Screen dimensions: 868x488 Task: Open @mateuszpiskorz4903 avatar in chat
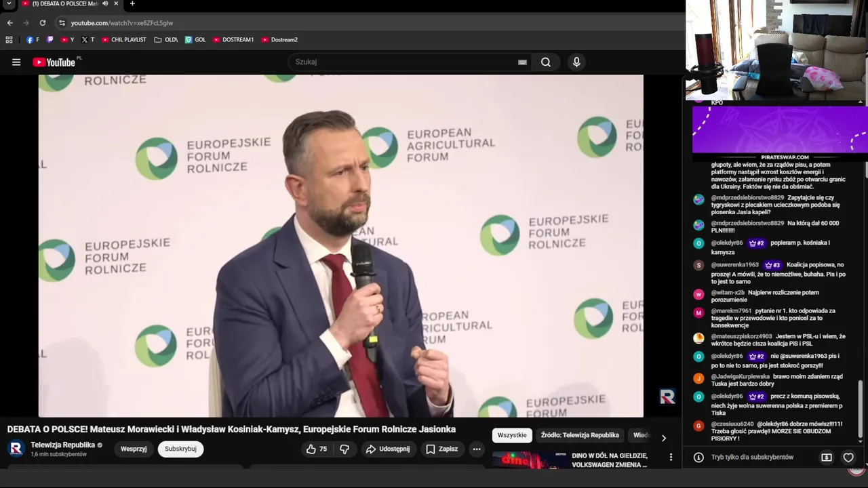(x=698, y=338)
